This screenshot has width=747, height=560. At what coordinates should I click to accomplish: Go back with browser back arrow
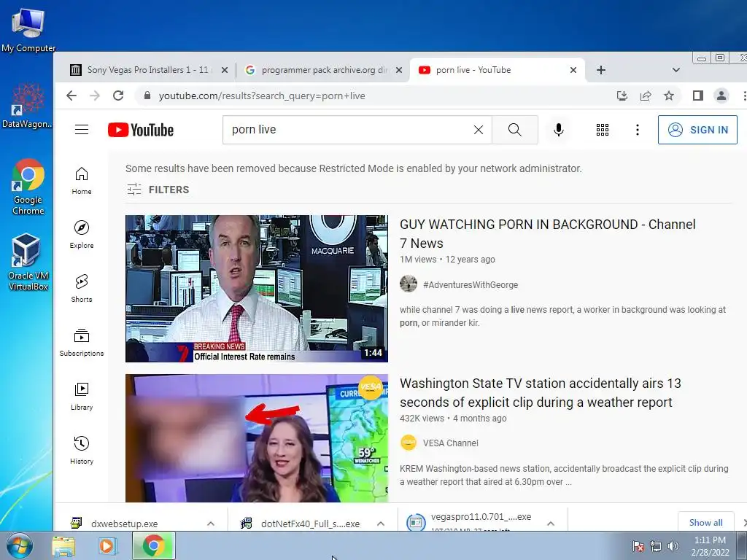71,96
